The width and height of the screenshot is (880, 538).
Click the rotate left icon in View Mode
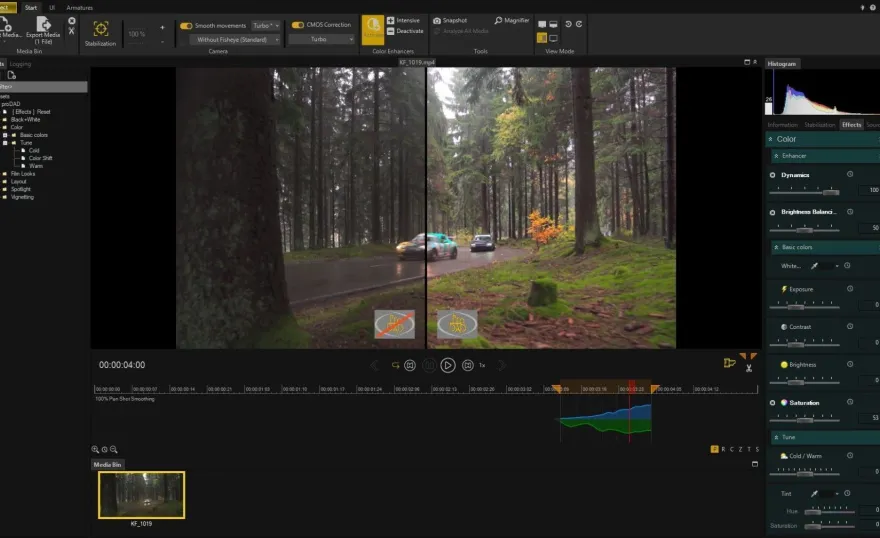[x=568, y=24]
